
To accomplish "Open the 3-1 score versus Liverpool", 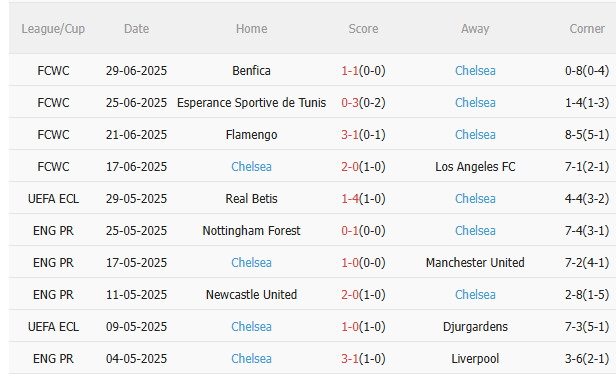I will 350,359.
